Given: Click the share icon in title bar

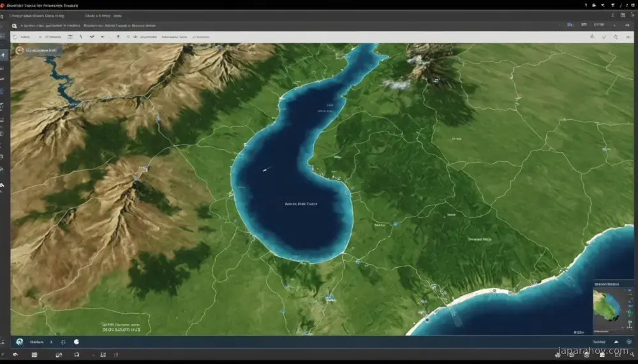Looking at the screenshot, I should (603, 5).
